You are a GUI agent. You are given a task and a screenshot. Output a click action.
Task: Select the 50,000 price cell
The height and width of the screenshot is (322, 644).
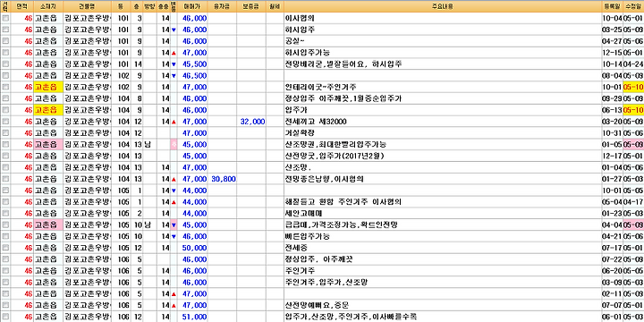(x=192, y=249)
